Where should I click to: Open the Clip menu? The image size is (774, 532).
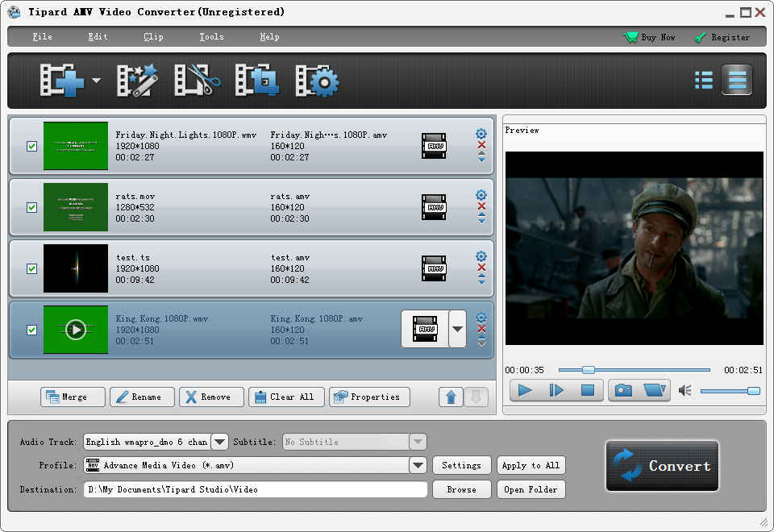(153, 37)
